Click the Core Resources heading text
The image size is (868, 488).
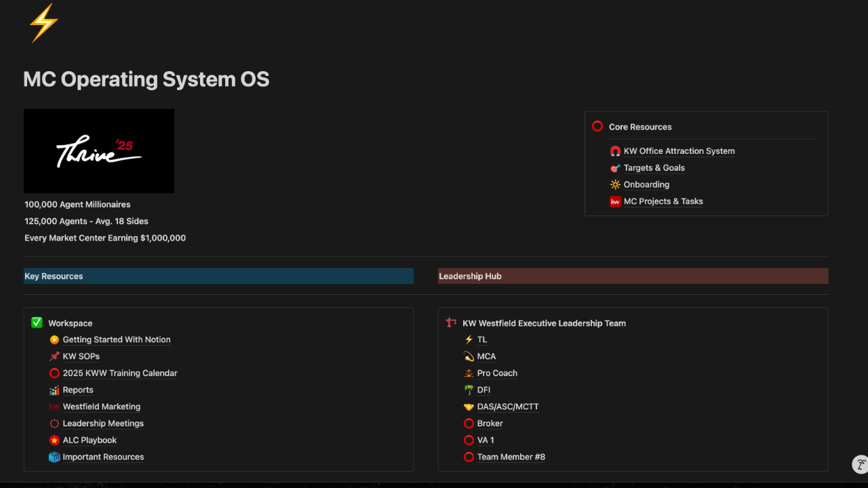[x=640, y=127]
